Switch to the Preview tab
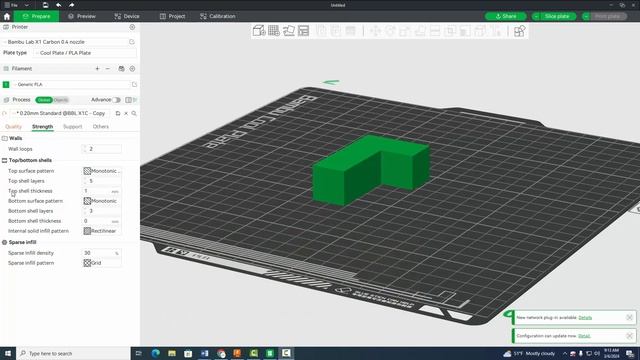The height and width of the screenshot is (360, 640). tap(82, 16)
